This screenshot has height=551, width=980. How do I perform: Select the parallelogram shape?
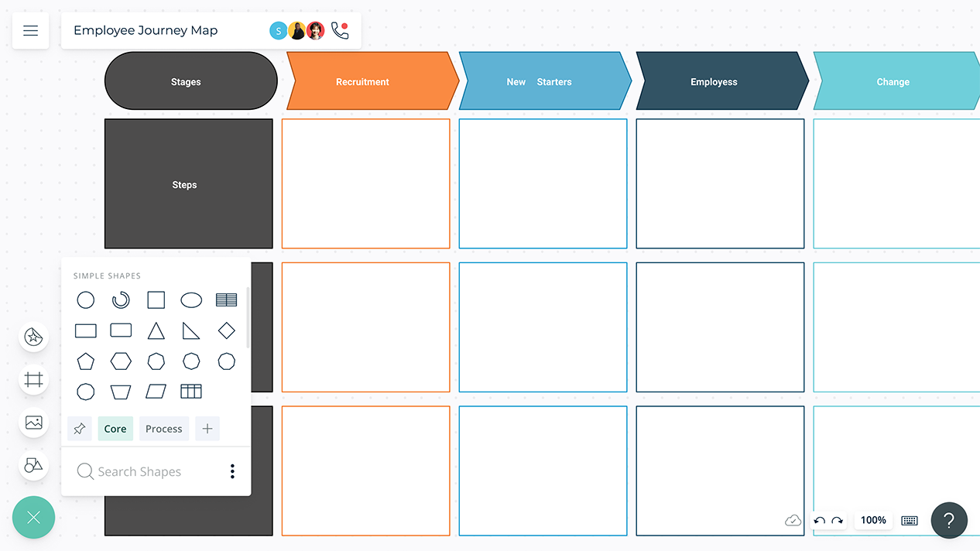156,392
